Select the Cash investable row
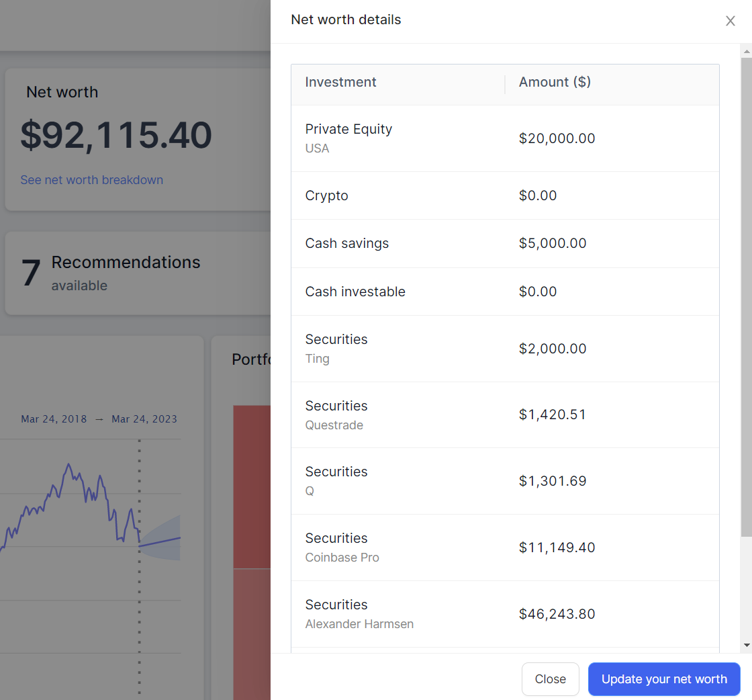 pyautogui.click(x=505, y=292)
